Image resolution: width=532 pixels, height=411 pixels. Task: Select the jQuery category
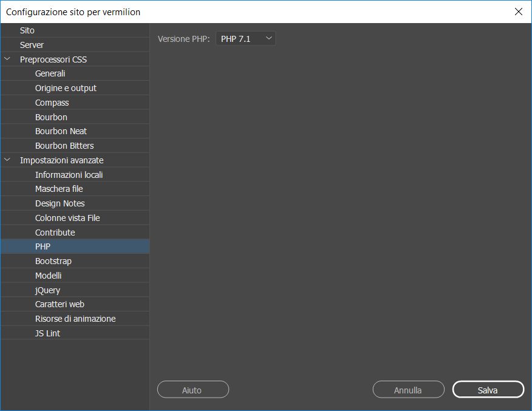tap(47, 290)
